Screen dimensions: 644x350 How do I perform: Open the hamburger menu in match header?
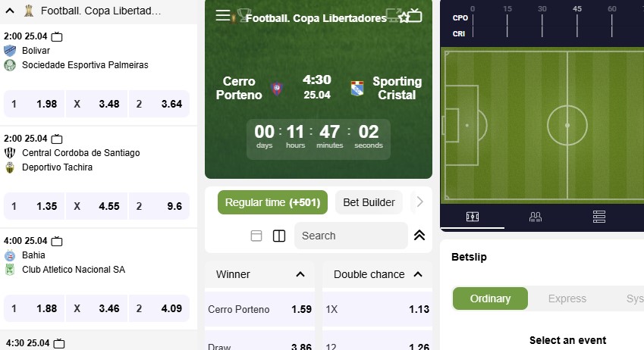[223, 16]
